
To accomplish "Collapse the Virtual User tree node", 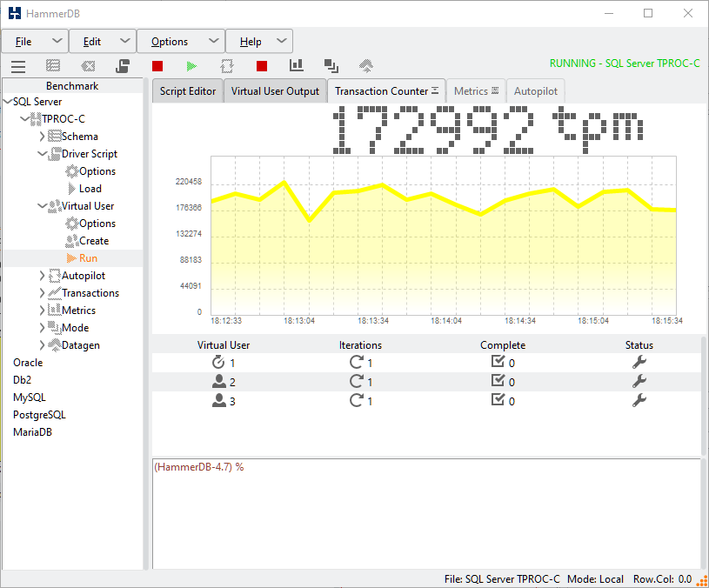I will click(x=42, y=206).
